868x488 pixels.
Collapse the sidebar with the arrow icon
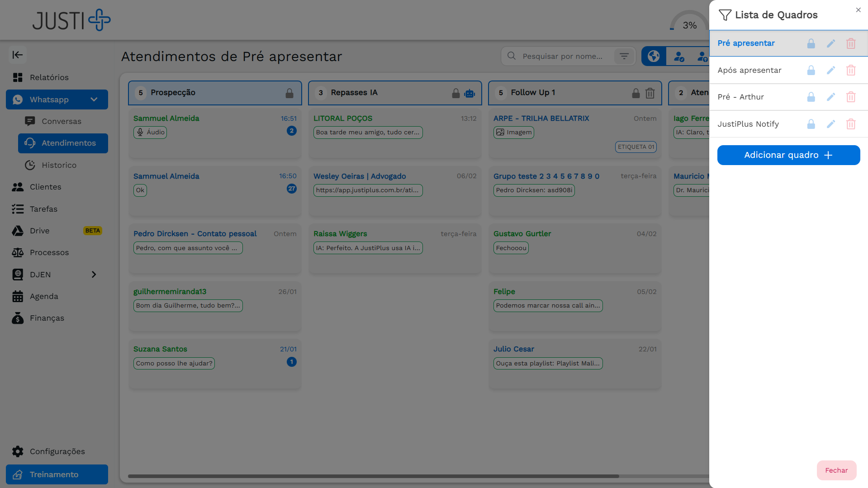(18, 55)
